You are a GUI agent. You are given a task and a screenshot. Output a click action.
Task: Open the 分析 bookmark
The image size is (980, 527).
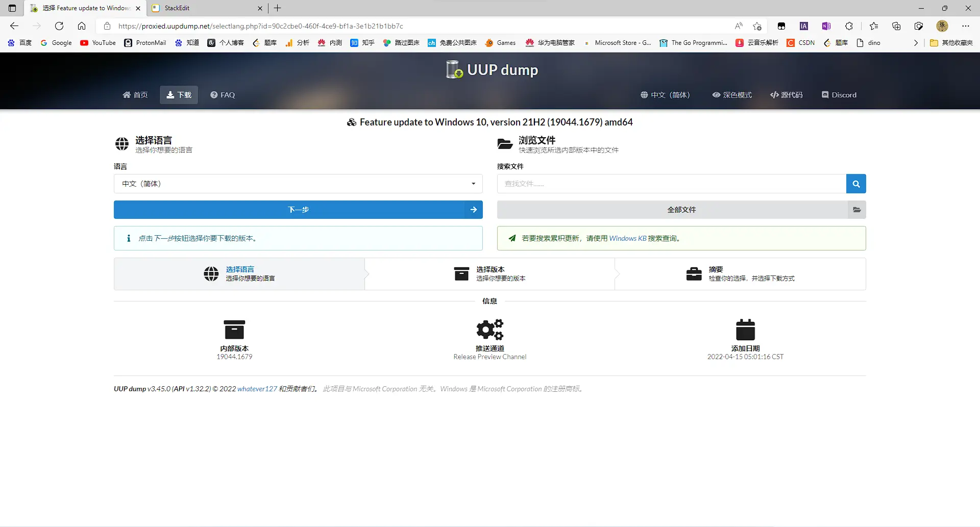click(x=297, y=43)
